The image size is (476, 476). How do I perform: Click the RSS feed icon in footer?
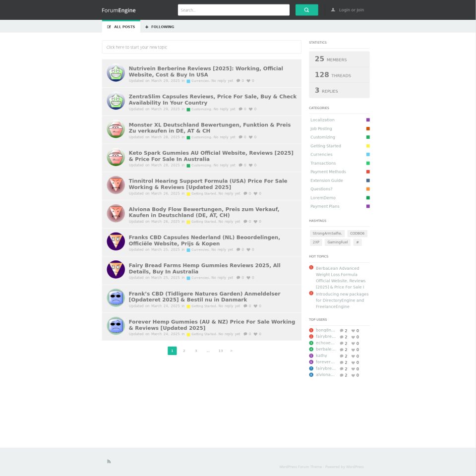109,461
